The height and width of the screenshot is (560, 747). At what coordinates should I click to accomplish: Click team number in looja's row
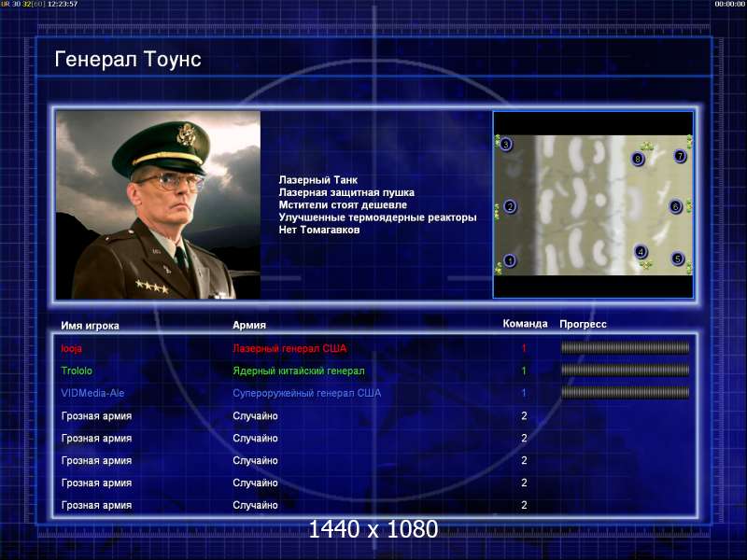[x=524, y=348]
